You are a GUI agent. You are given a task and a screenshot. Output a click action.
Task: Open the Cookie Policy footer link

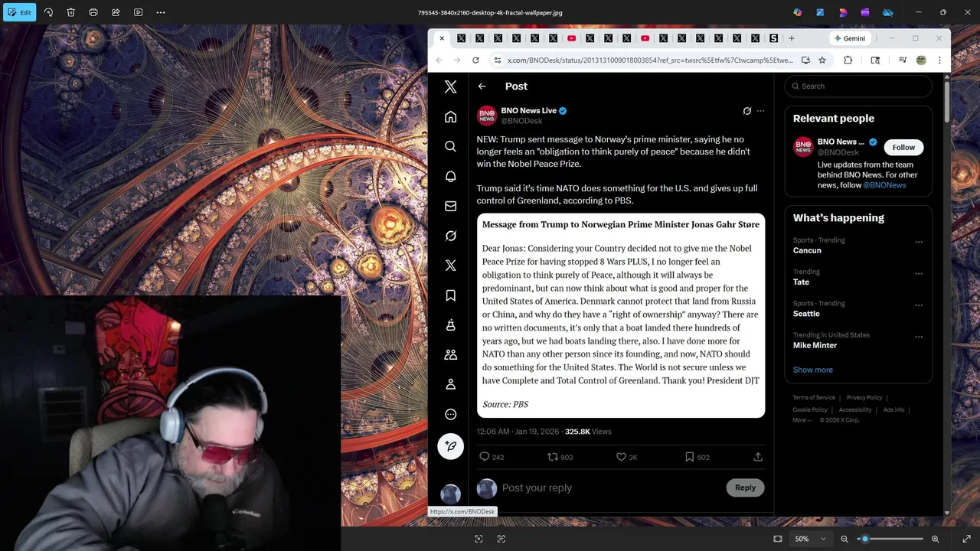pyautogui.click(x=810, y=409)
